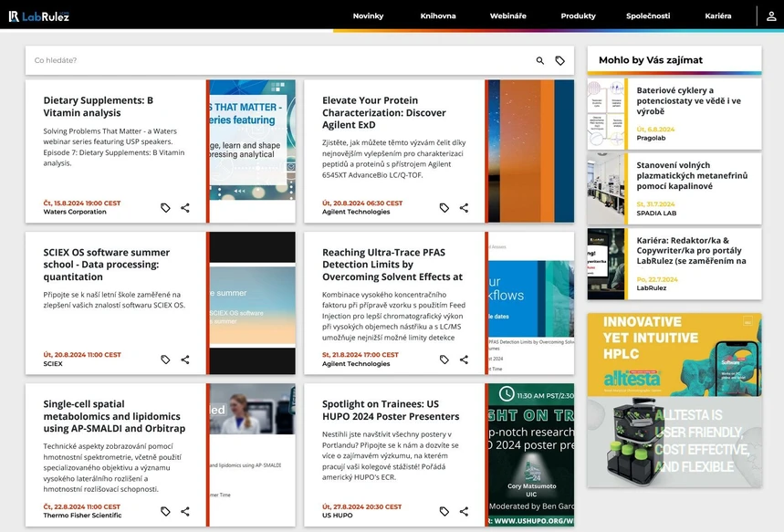Viewport: 784px width, 532px height.
Task: Open Pragolab article thumbnail image
Action: tap(606, 114)
